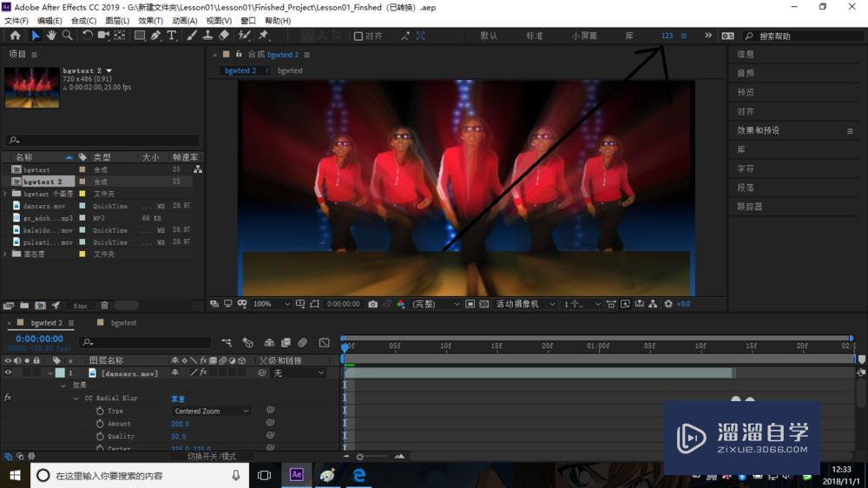Create a new composition in Project panel
The image size is (868, 488).
[x=40, y=305]
